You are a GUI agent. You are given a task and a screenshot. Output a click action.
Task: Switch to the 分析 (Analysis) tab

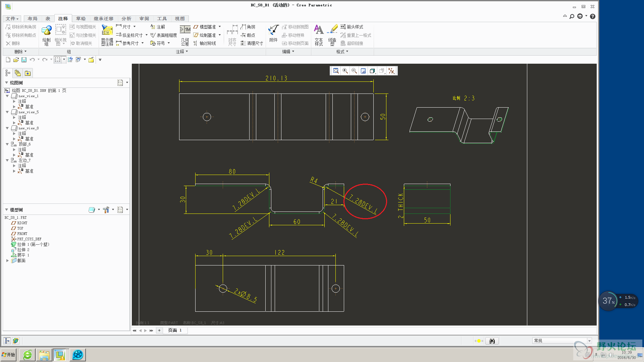click(126, 19)
